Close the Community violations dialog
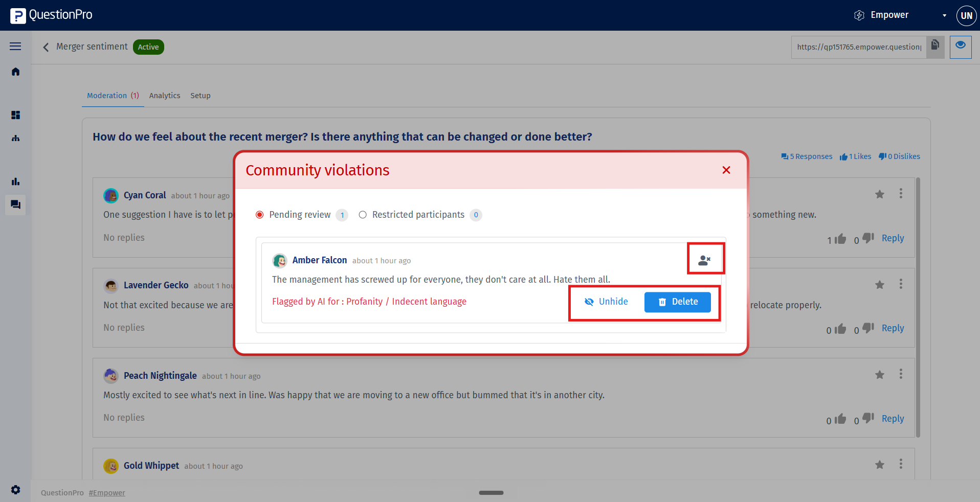The height and width of the screenshot is (502, 980). [x=726, y=170]
